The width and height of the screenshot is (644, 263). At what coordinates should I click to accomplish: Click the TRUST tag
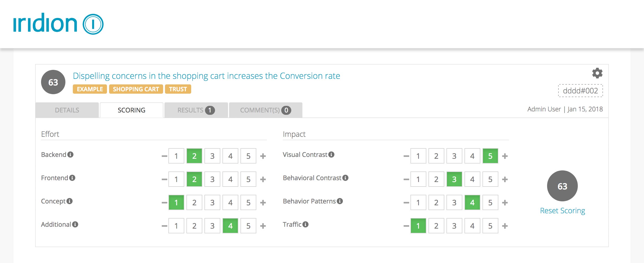coord(178,89)
